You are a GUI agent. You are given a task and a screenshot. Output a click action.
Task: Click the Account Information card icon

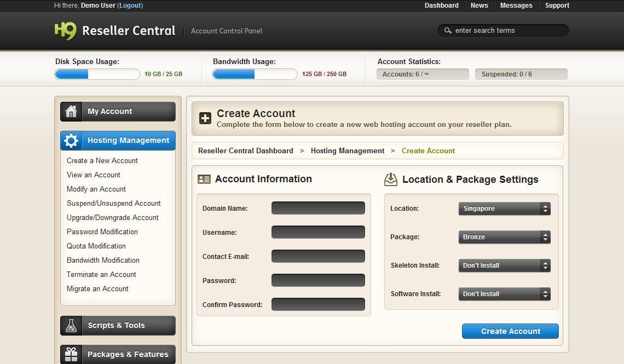click(204, 180)
